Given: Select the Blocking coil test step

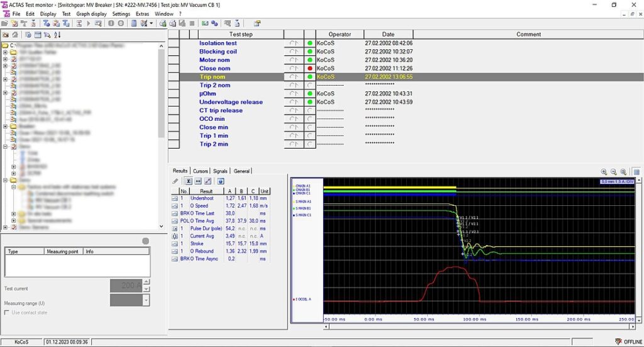Looking at the screenshot, I should (218, 52).
